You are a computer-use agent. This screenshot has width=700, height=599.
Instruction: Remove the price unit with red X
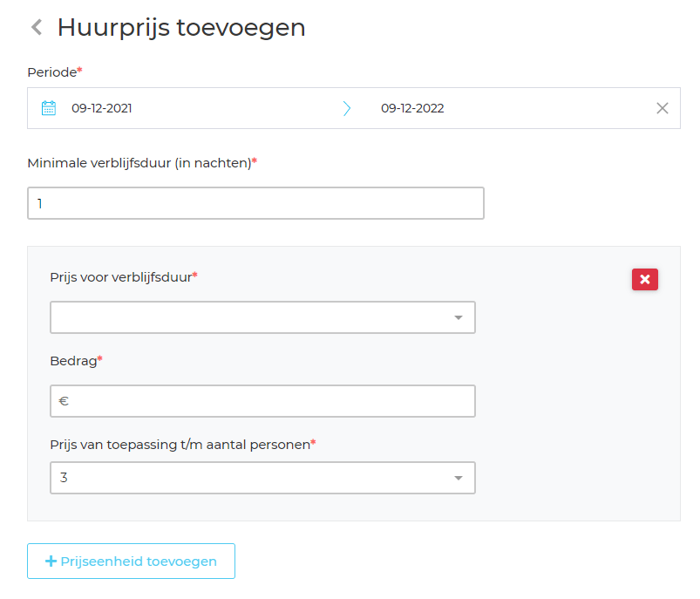point(645,279)
